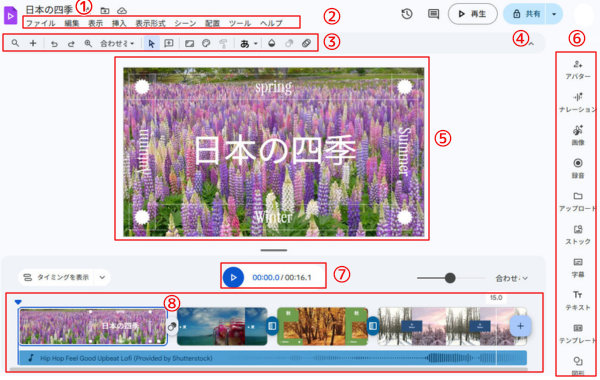Click the timeline zoom slider knob

click(450, 278)
